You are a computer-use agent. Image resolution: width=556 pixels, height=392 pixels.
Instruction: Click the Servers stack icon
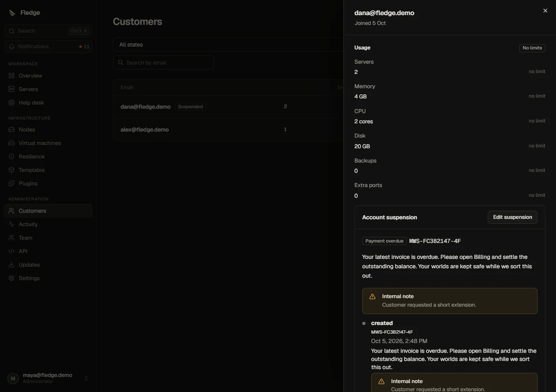(x=11, y=89)
